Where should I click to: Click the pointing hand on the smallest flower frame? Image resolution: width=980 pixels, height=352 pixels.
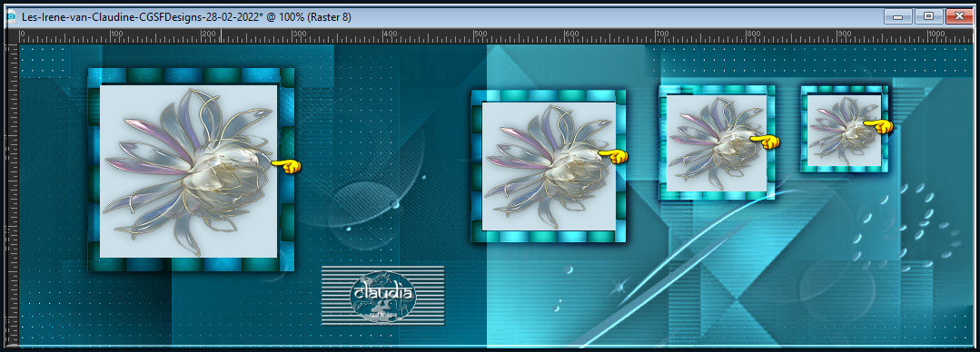878,127
